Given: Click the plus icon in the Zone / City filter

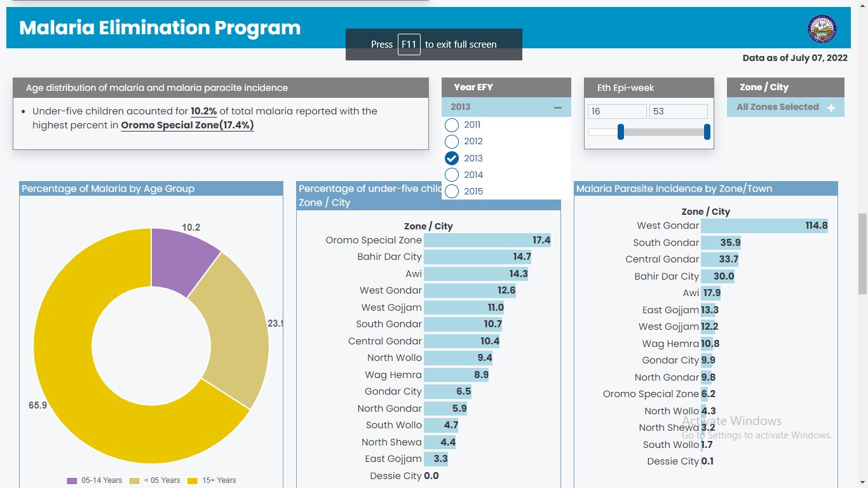Looking at the screenshot, I should click(831, 108).
